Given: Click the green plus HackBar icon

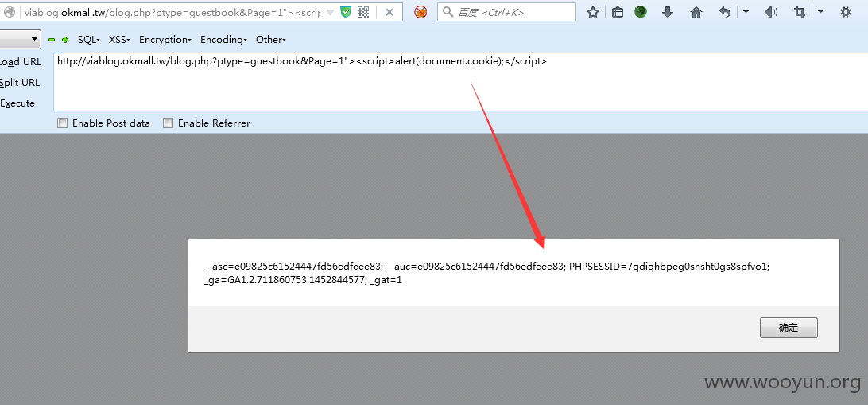Looking at the screenshot, I should (65, 40).
